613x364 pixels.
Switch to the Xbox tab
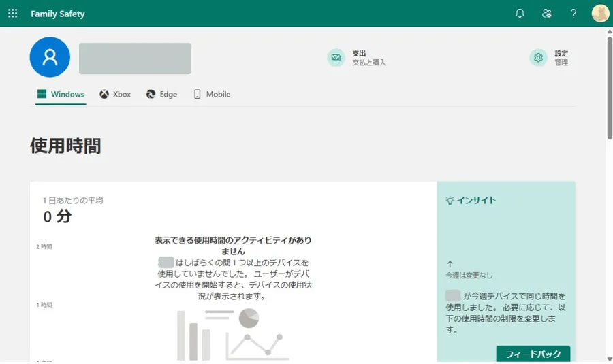[115, 95]
